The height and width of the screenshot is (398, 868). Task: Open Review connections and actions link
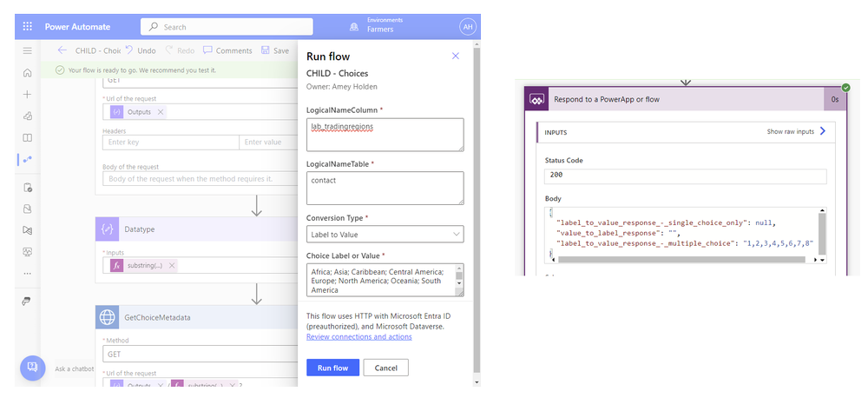[x=359, y=336]
